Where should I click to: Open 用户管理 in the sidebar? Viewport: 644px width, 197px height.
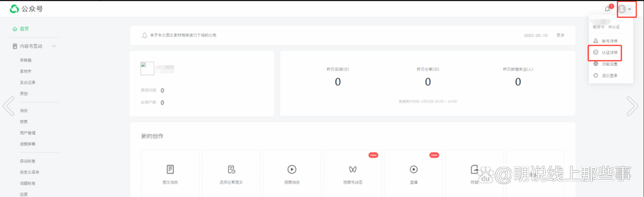tap(27, 133)
